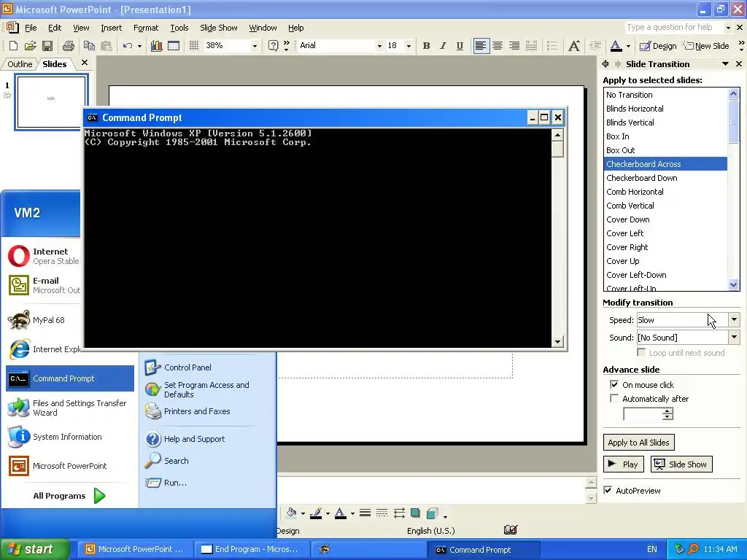
Task: Open the Insert menu
Action: click(x=111, y=28)
